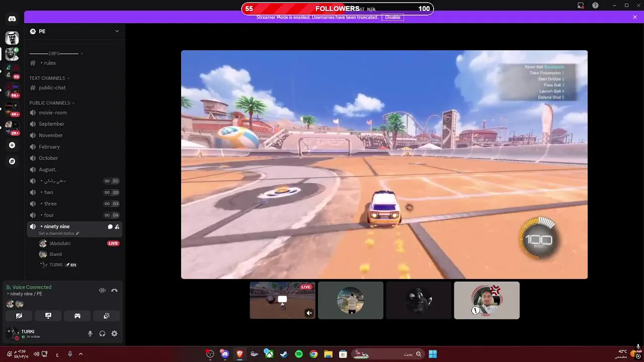644x362 pixels.
Task: Open noise suppression waveform icon
Action: [102, 290]
